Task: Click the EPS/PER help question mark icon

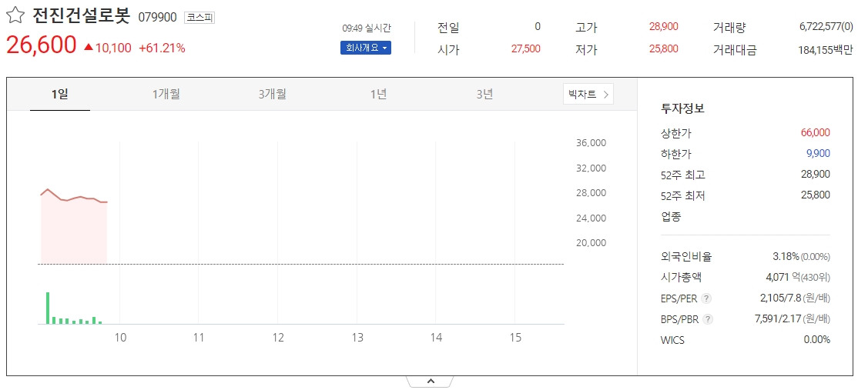Action: 705,298
